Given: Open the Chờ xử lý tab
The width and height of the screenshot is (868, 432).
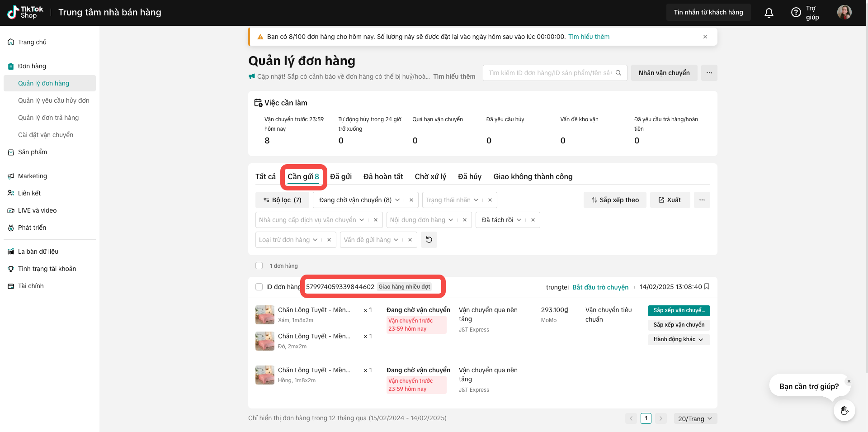Looking at the screenshot, I should tap(430, 176).
